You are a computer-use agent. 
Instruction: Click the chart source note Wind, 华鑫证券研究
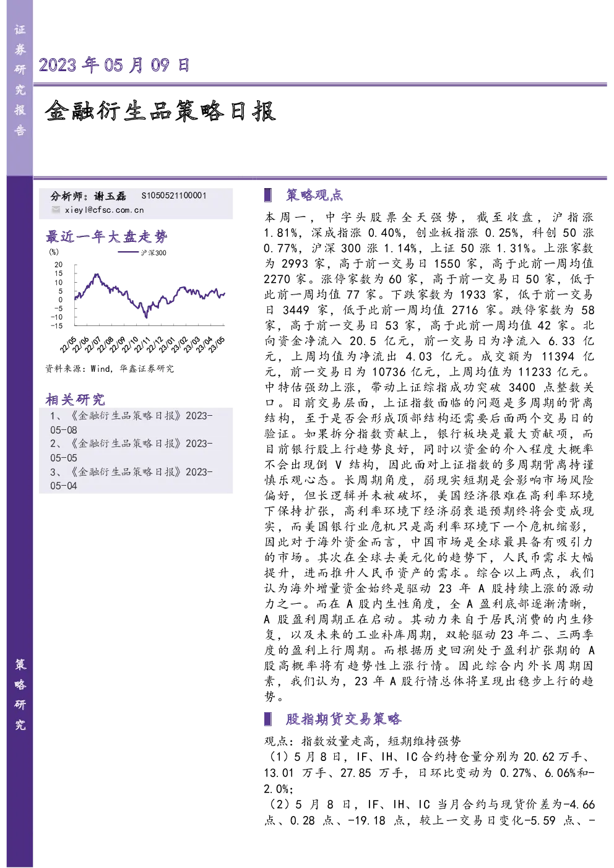(x=110, y=369)
